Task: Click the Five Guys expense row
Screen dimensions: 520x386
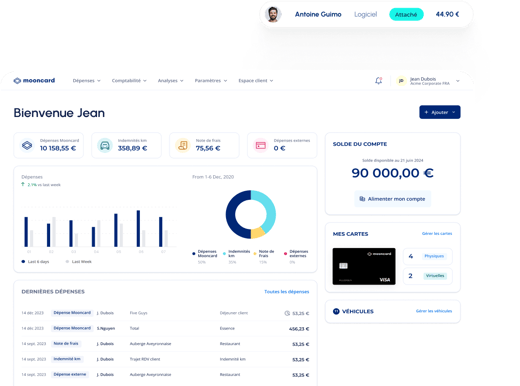Action: pyautogui.click(x=165, y=313)
